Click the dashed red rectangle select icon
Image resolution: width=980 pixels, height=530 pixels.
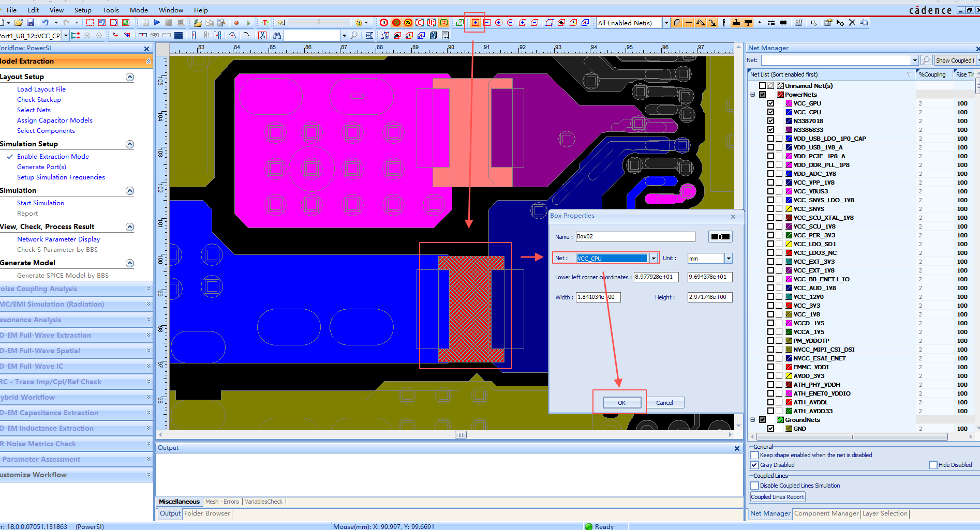[90, 23]
